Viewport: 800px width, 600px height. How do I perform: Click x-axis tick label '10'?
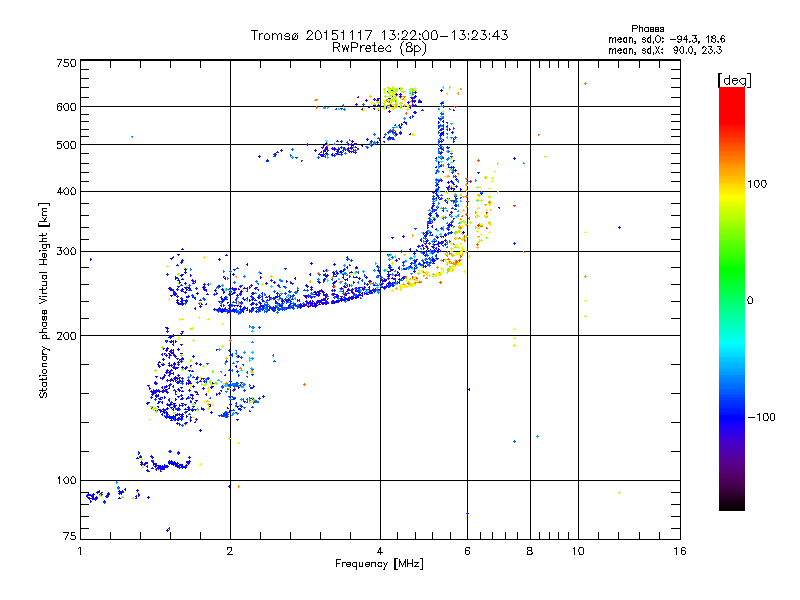pos(578,551)
